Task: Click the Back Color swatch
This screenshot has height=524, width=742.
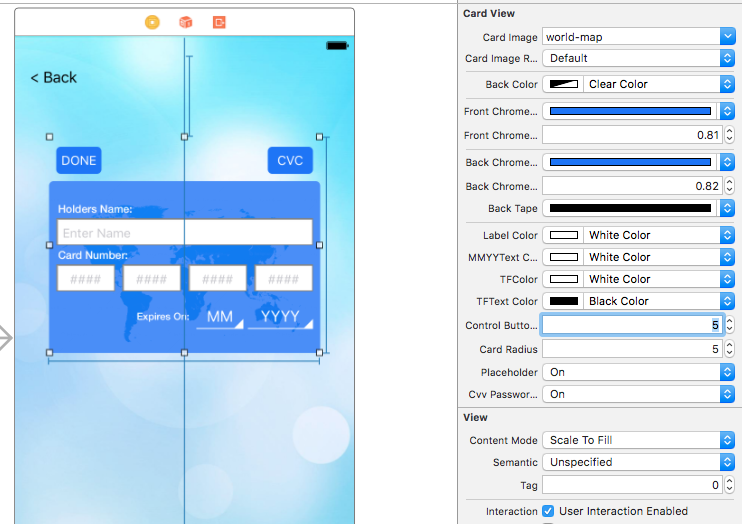Action: coord(563,84)
